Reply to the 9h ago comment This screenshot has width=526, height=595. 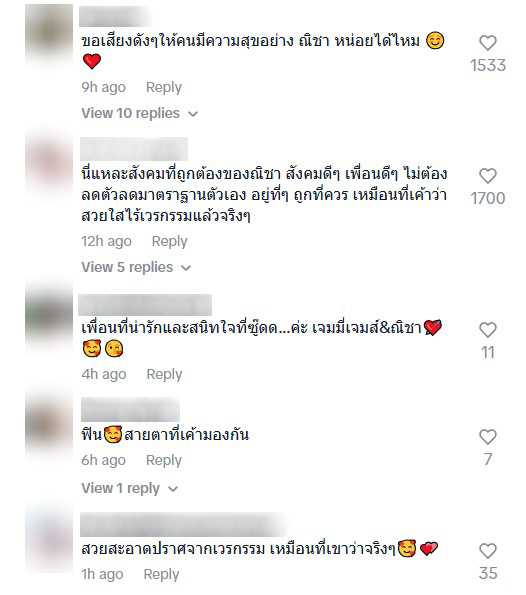164,87
